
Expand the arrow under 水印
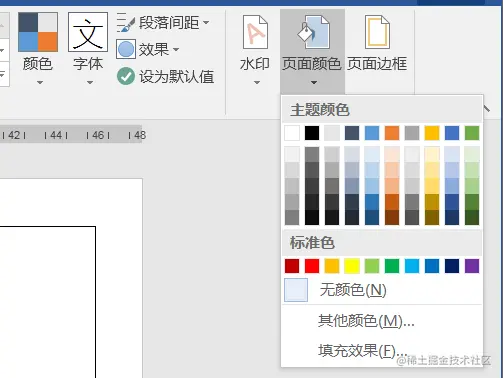point(256,82)
